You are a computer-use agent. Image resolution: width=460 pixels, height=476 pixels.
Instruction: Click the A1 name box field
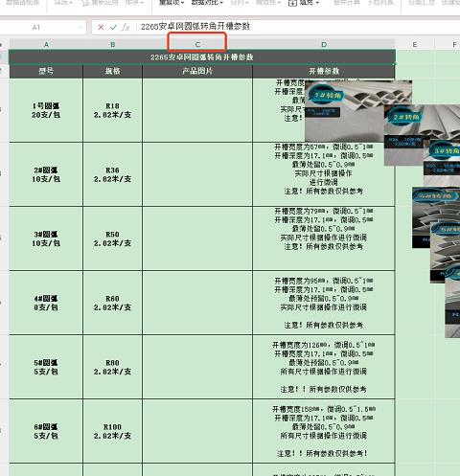43,28
